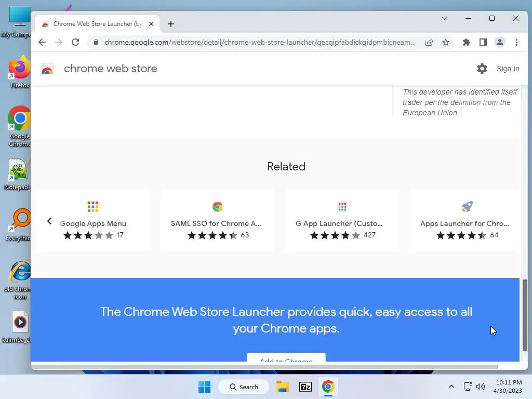Image resolution: width=532 pixels, height=399 pixels.
Task: Select the Google Chrome desktop shortcut
Action: (19, 126)
